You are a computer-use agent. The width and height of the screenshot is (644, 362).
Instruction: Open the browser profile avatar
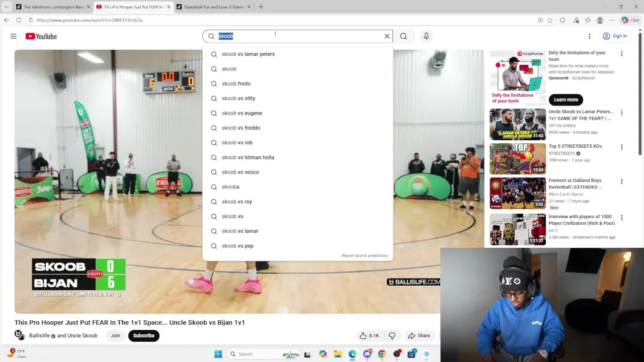[x=600, y=20]
